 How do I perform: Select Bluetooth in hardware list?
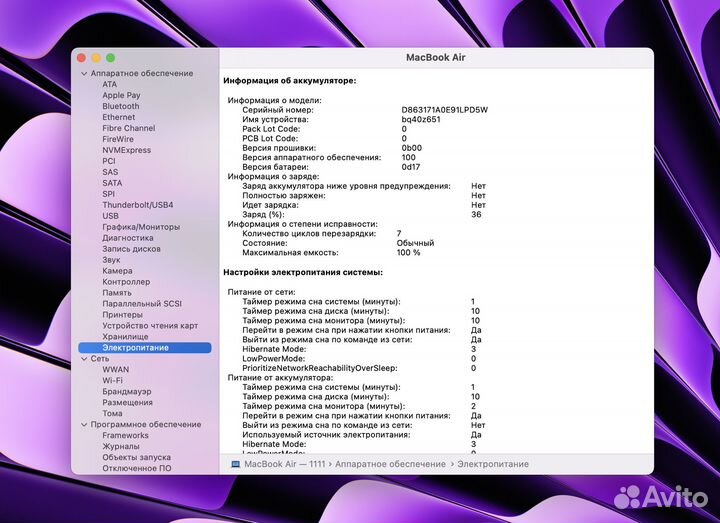pyautogui.click(x=121, y=106)
